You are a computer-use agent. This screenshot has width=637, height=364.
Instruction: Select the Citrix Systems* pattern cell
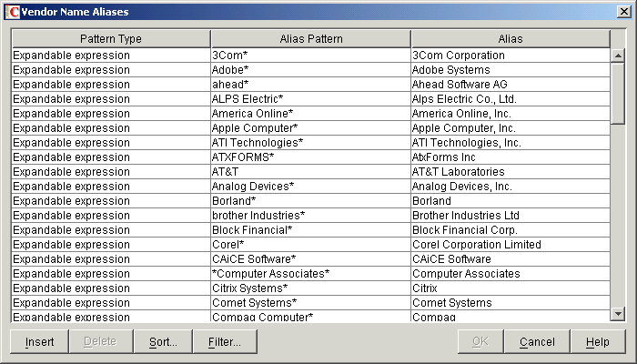click(x=310, y=288)
